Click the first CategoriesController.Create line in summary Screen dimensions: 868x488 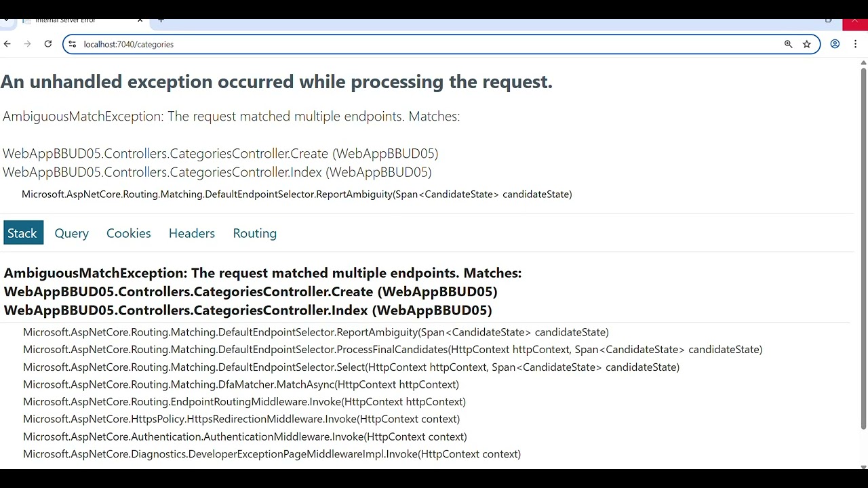[x=220, y=154]
